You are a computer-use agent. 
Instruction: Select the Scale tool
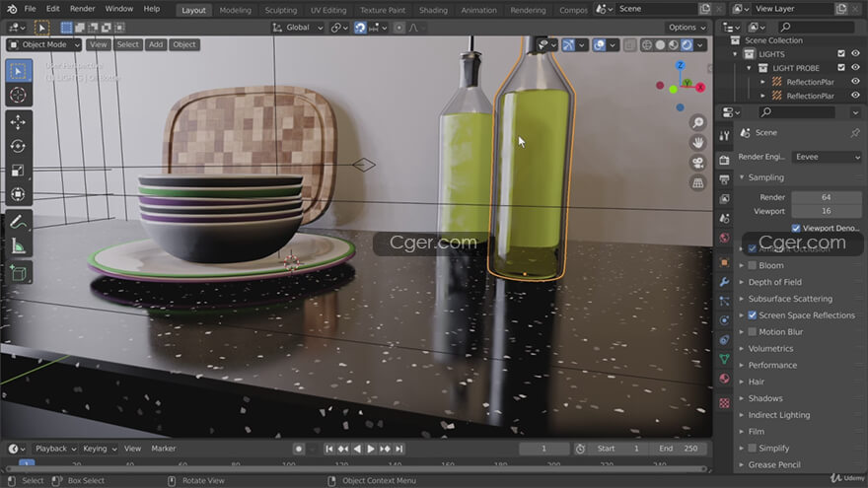[19, 171]
